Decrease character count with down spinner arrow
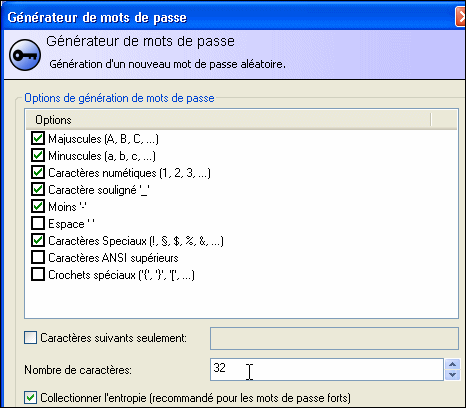 [452, 375]
